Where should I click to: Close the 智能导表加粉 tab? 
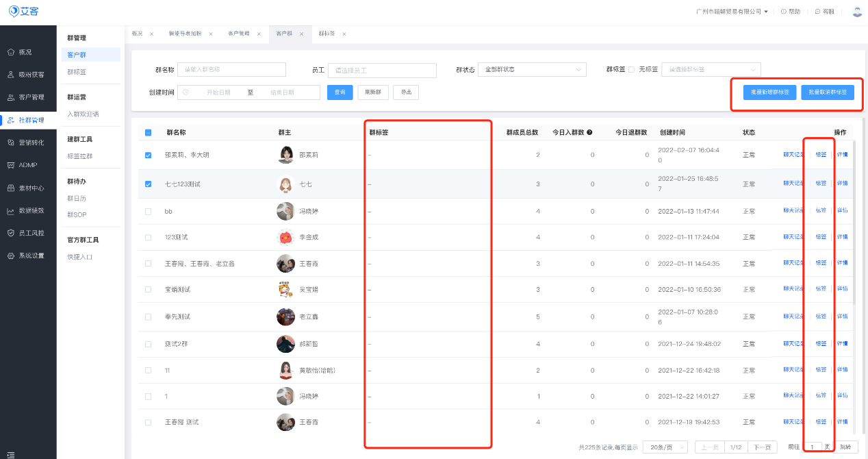[211, 34]
